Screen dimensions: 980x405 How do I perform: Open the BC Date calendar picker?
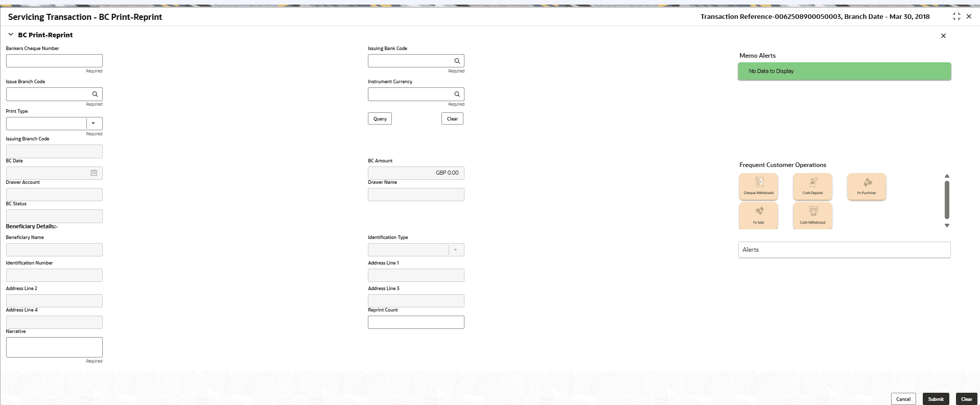94,173
